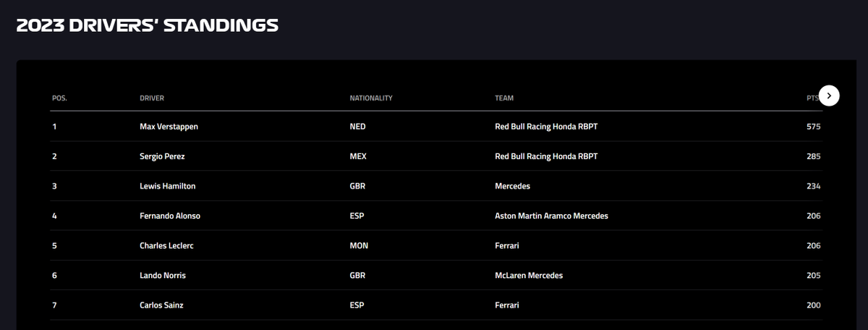Click the 200 points value
Image resolution: width=868 pixels, height=330 pixels.
(814, 305)
